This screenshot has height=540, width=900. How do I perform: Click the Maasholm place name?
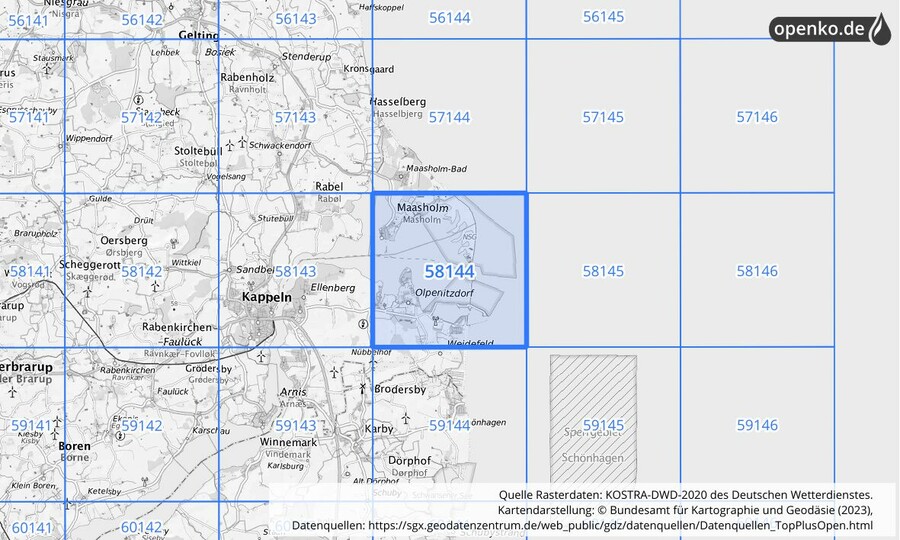click(x=422, y=207)
